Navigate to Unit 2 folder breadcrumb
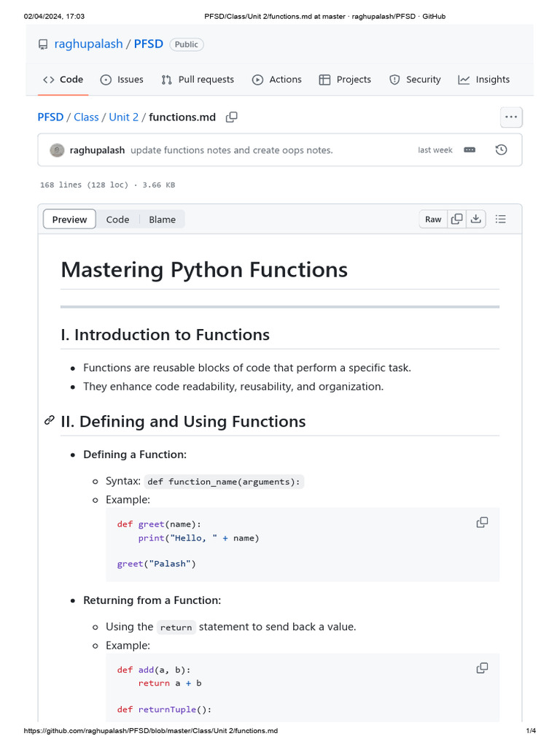Viewport: 560px width, 747px height. click(x=123, y=117)
